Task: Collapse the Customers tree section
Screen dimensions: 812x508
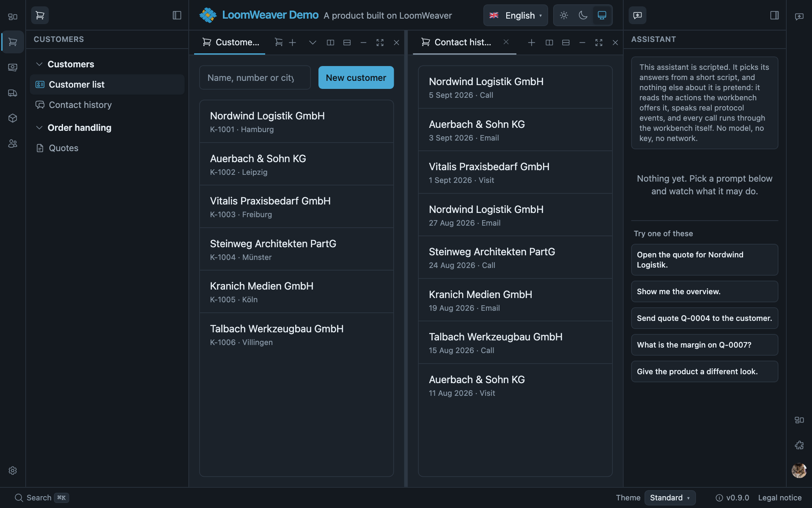Action: pos(39,64)
